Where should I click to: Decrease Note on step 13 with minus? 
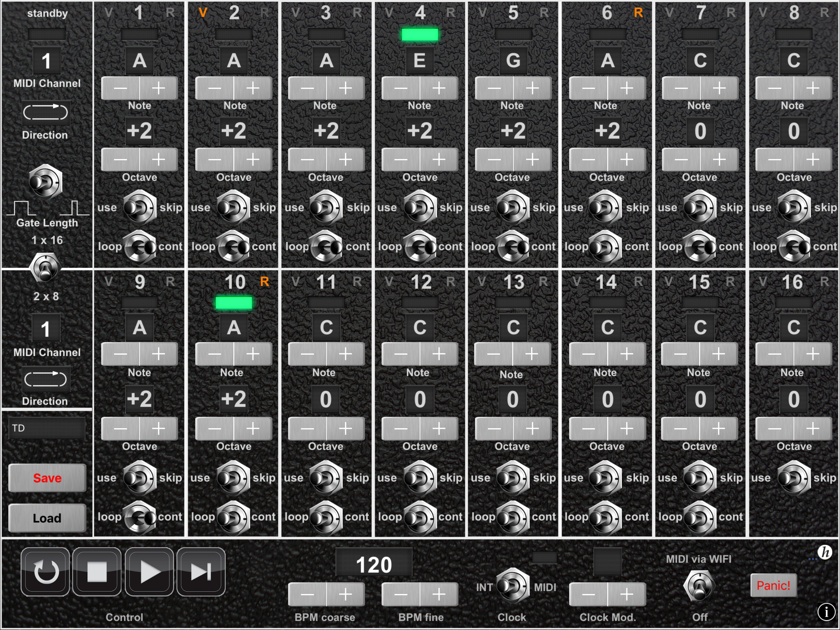tap(493, 354)
